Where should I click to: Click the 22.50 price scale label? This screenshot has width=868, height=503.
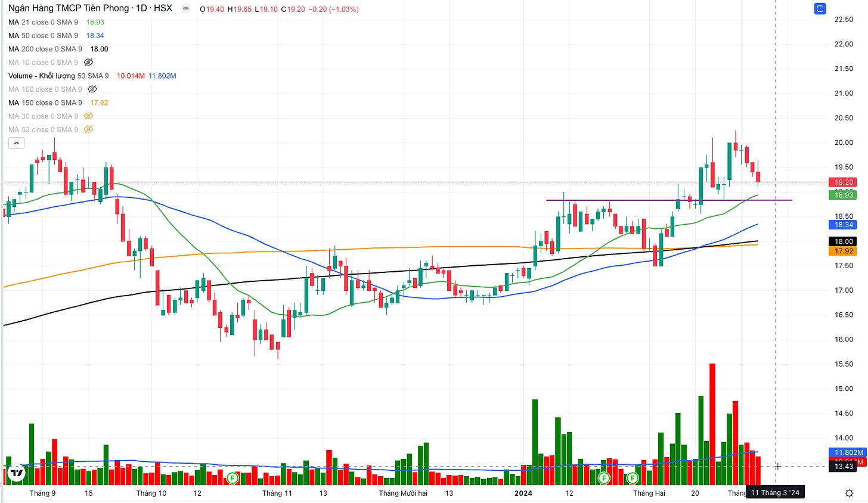click(x=844, y=20)
